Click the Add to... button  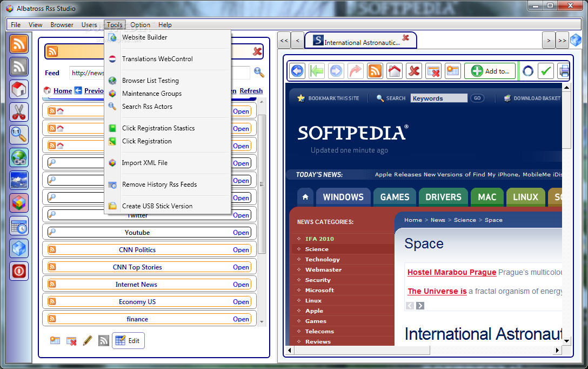490,70
